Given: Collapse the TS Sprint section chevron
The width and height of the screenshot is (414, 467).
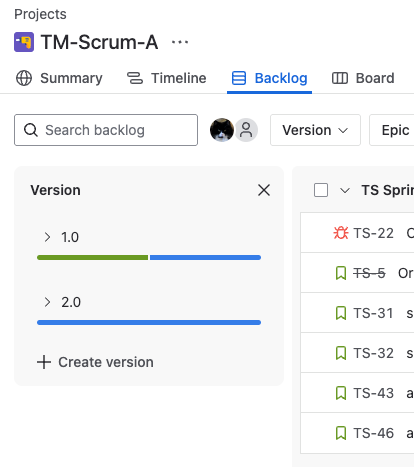Looking at the screenshot, I should click(345, 190).
